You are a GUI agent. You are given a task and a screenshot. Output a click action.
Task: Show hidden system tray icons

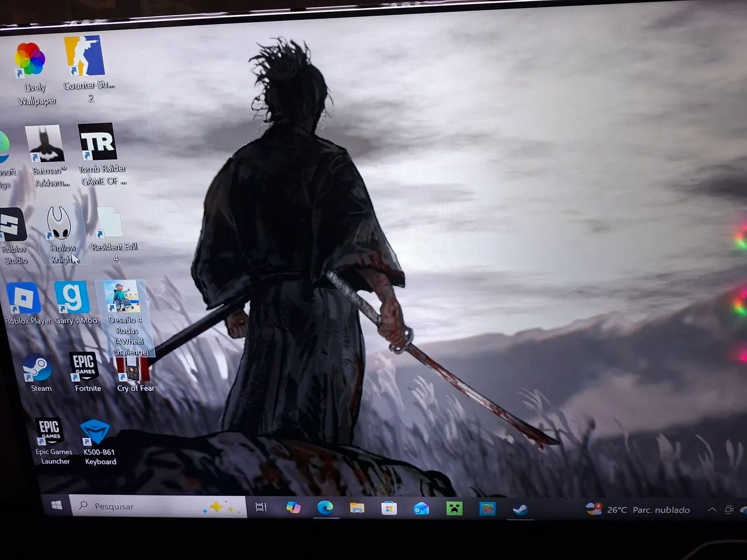point(712,510)
